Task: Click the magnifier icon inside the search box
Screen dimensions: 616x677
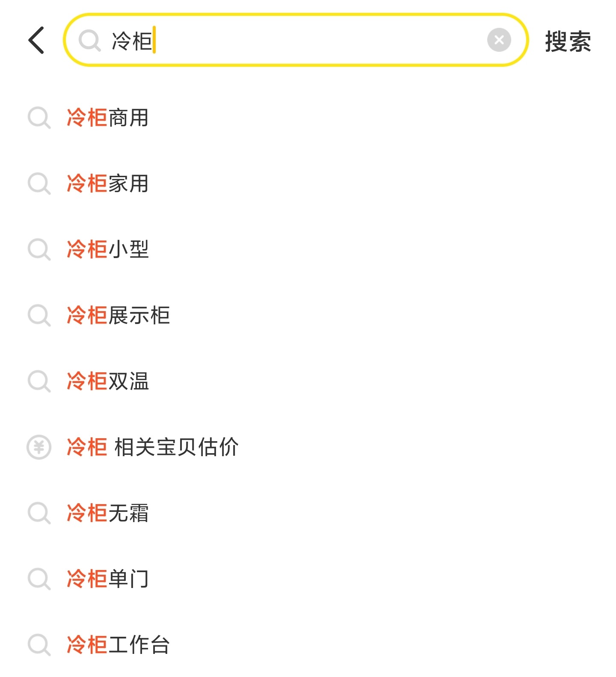Action: coord(89,41)
